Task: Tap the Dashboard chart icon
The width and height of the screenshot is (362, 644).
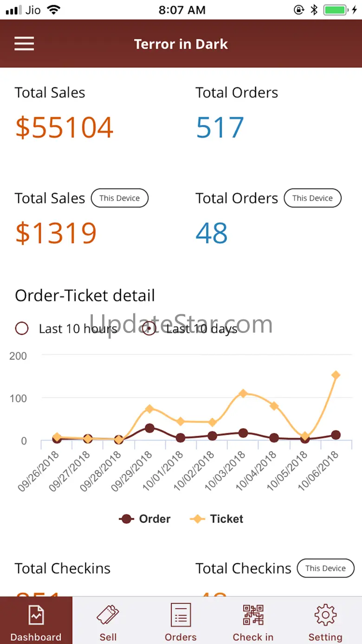Action: [36, 615]
